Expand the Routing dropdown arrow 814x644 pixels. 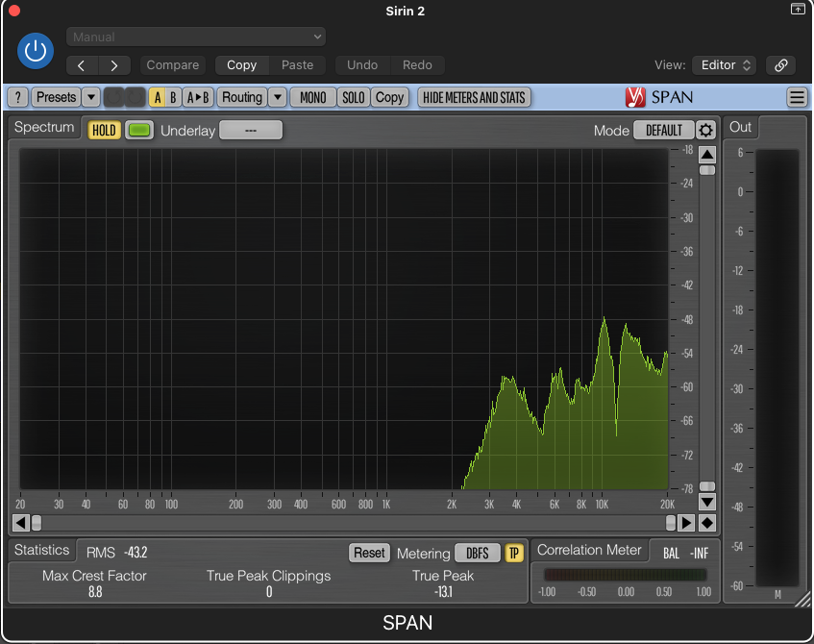click(x=278, y=98)
